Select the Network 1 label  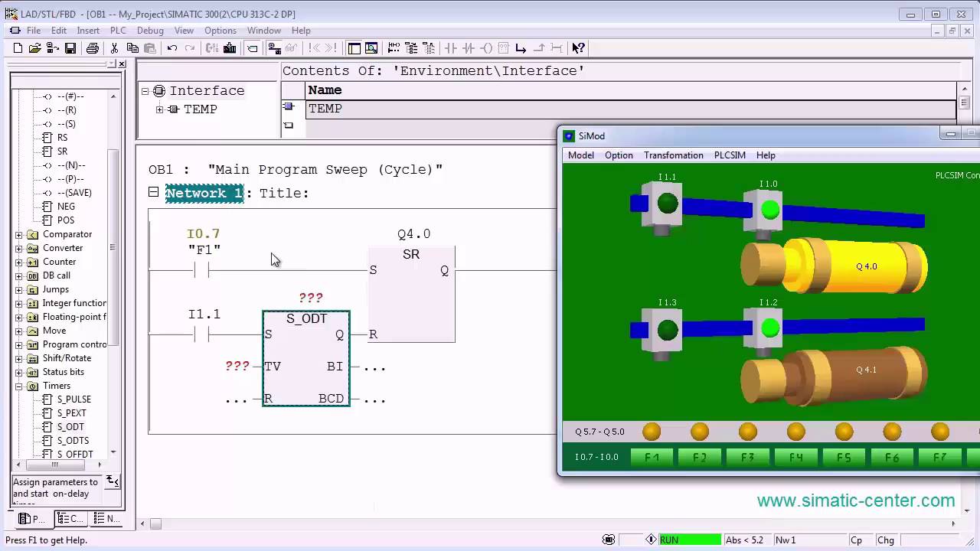pyautogui.click(x=204, y=193)
